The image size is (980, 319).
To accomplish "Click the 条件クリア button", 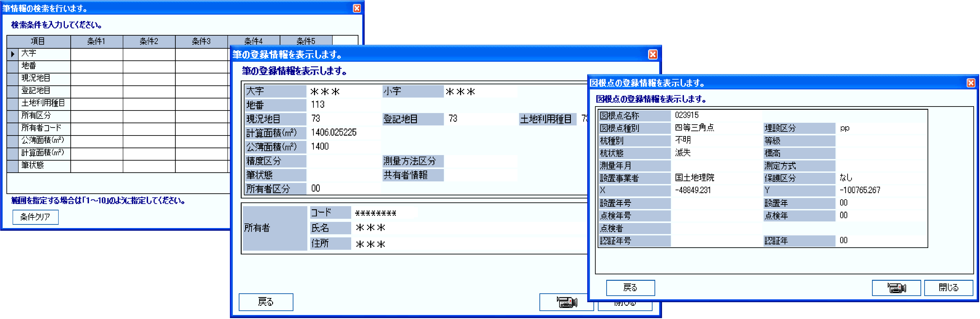I will [35, 217].
